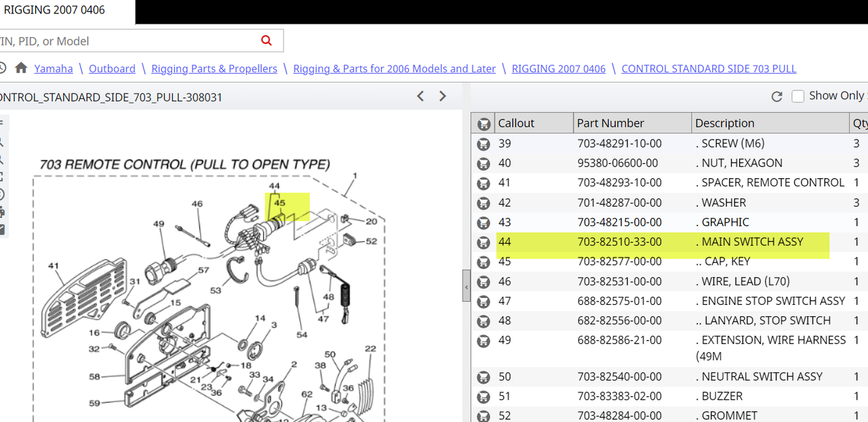Viewport: 868px width, 422px height.
Task: Add callout 48 LANYARD to cart
Action: click(484, 320)
